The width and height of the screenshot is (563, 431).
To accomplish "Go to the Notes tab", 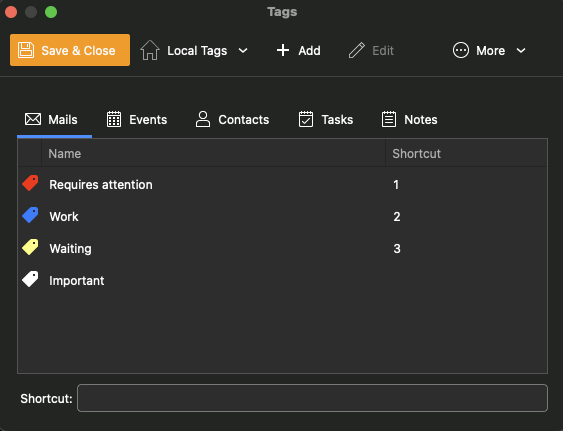I will click(409, 120).
